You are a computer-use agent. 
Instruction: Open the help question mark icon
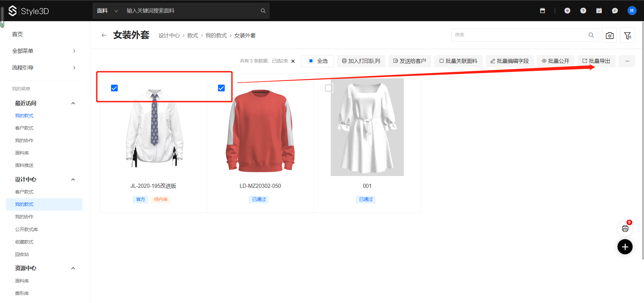(583, 11)
